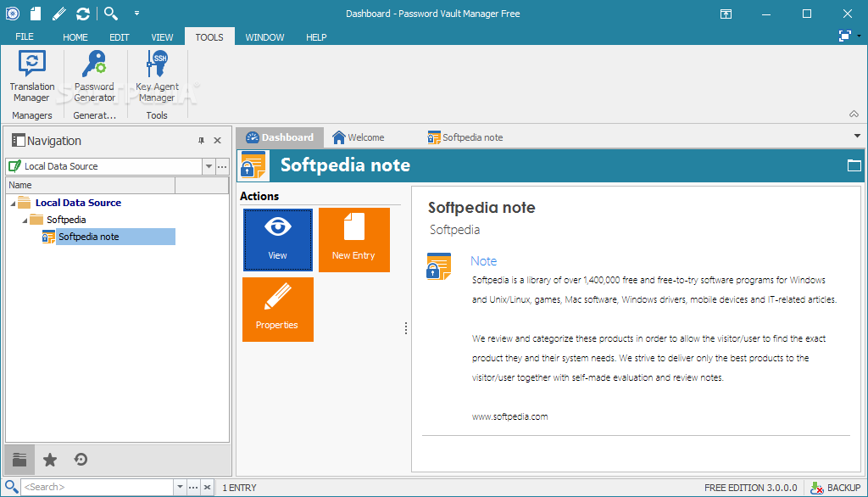Switch to the Welcome document tab

(x=359, y=137)
